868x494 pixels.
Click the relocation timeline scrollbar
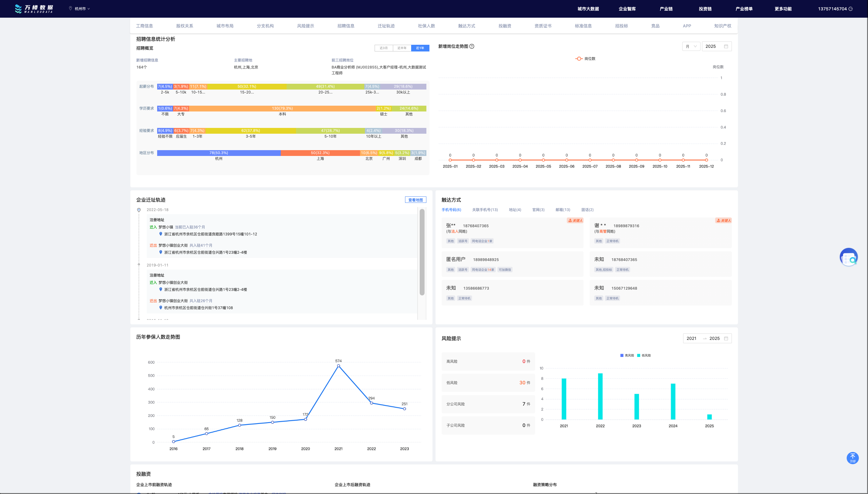tap(422, 252)
